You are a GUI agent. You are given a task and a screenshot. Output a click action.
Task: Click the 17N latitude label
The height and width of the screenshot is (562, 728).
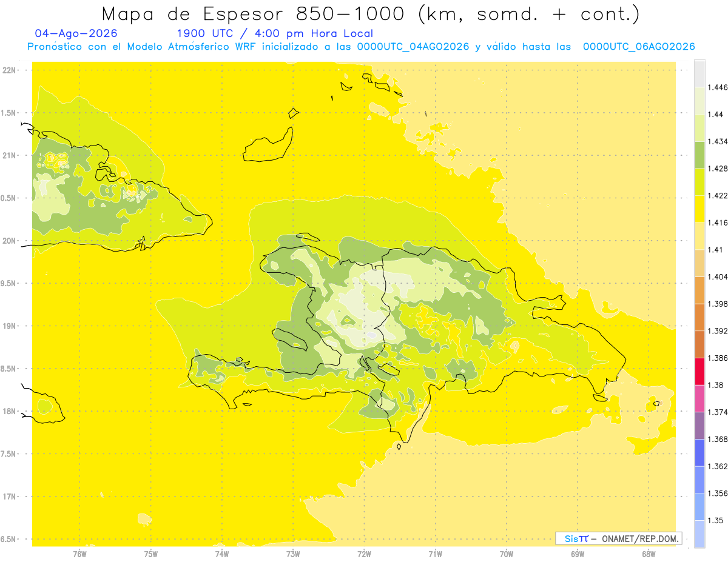tap(9, 497)
